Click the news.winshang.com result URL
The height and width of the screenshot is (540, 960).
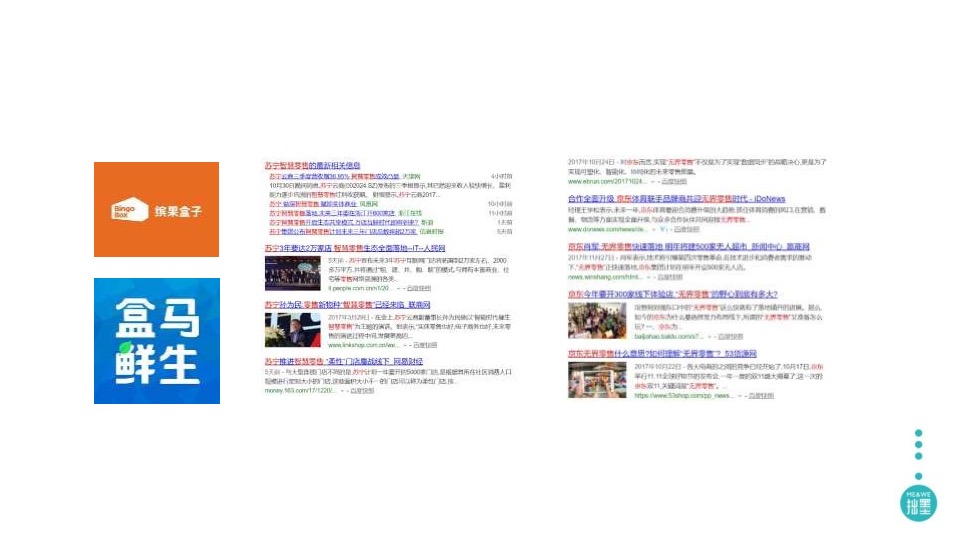604,277
